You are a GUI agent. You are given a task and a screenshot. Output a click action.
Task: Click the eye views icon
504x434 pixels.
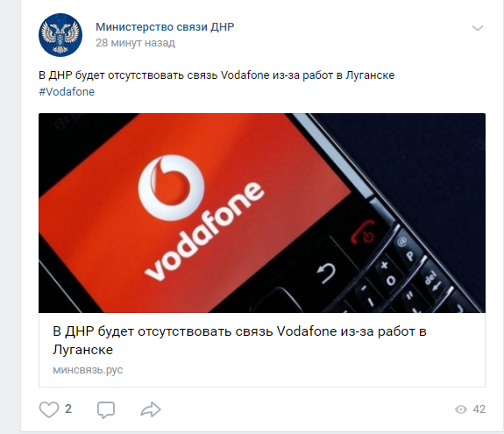pyautogui.click(x=461, y=409)
